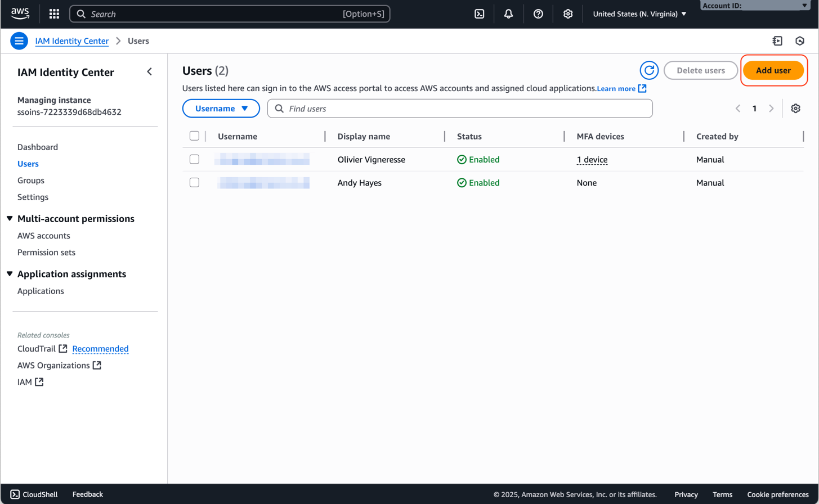The image size is (819, 504).
Task: Click the search magnifier in Find users
Action: [x=279, y=109]
